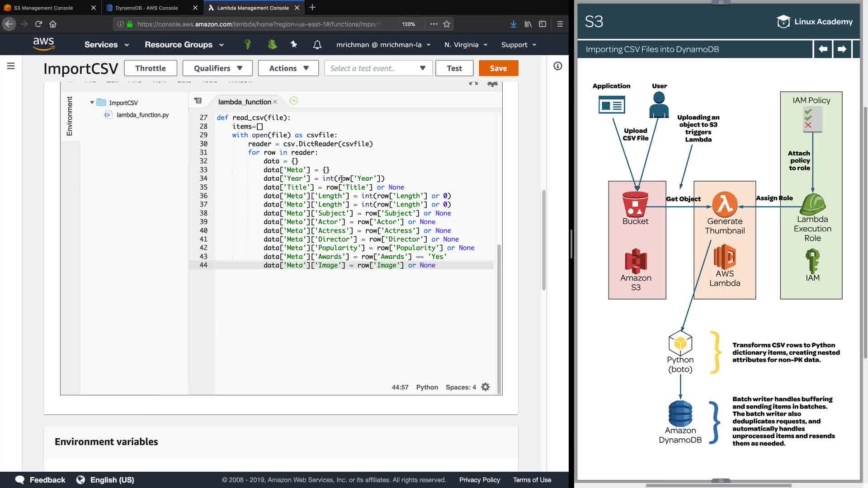Open the Select a test event combo box
The height and width of the screenshot is (488, 868).
[378, 68]
